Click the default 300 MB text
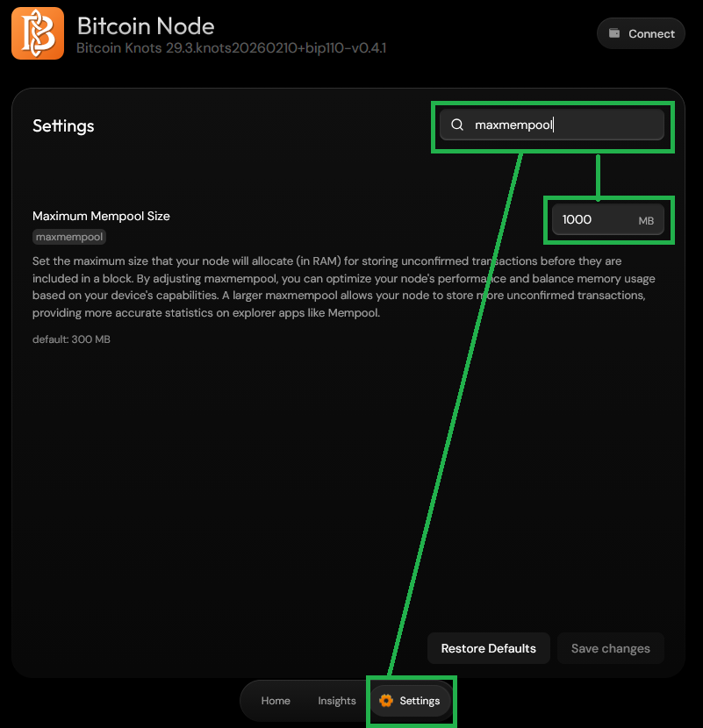703x728 pixels. [x=70, y=339]
